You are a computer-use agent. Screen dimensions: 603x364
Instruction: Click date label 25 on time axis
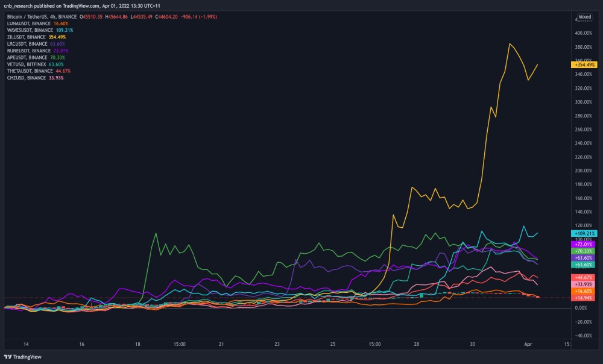[x=333, y=344]
